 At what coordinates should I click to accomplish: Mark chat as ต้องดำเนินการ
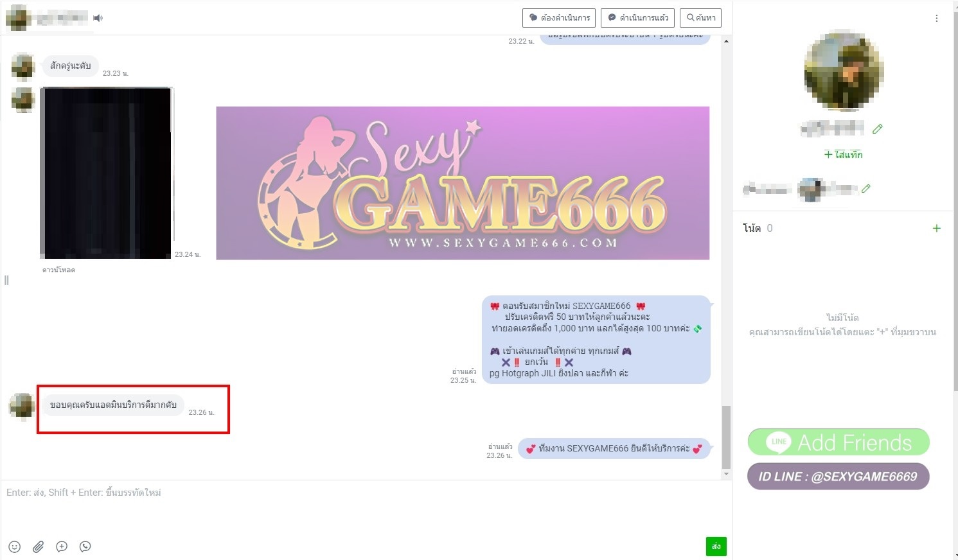point(559,18)
